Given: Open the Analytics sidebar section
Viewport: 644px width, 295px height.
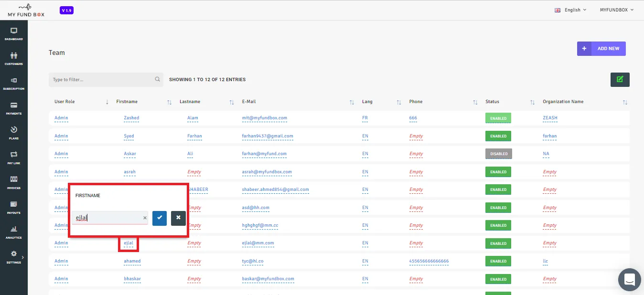Looking at the screenshot, I should click(x=14, y=232).
